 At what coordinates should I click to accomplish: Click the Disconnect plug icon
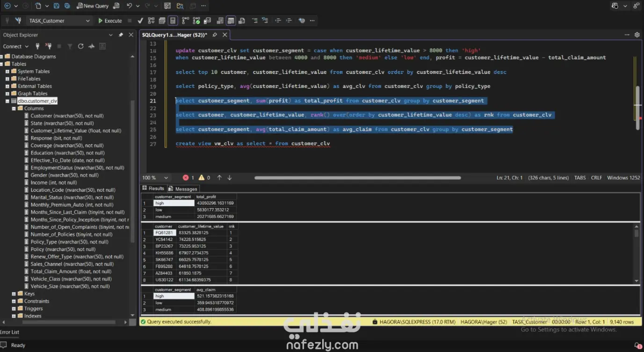tap(48, 46)
